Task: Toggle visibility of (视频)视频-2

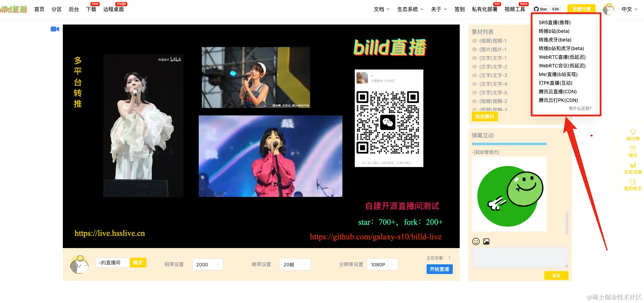Action: (x=475, y=101)
